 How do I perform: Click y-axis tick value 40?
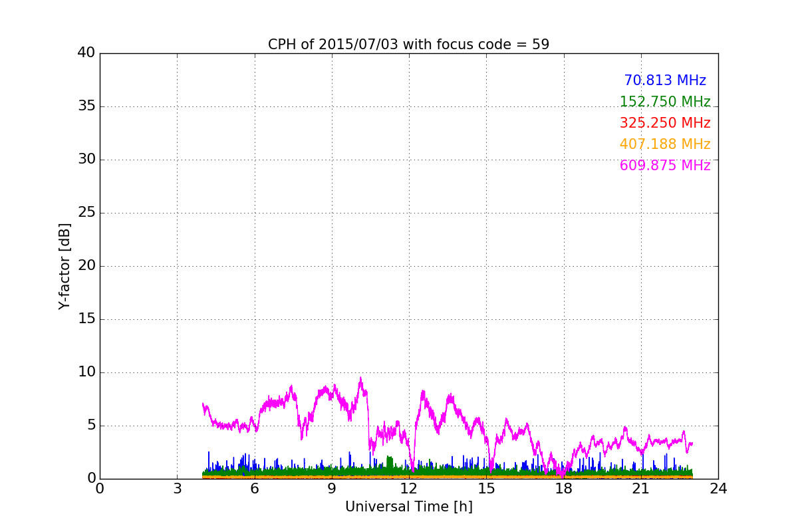(86, 53)
